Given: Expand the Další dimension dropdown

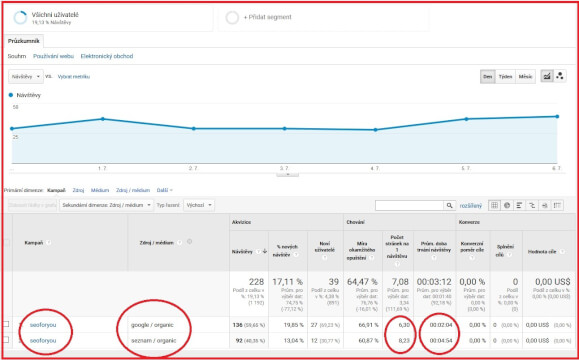Looking at the screenshot, I should (165, 190).
